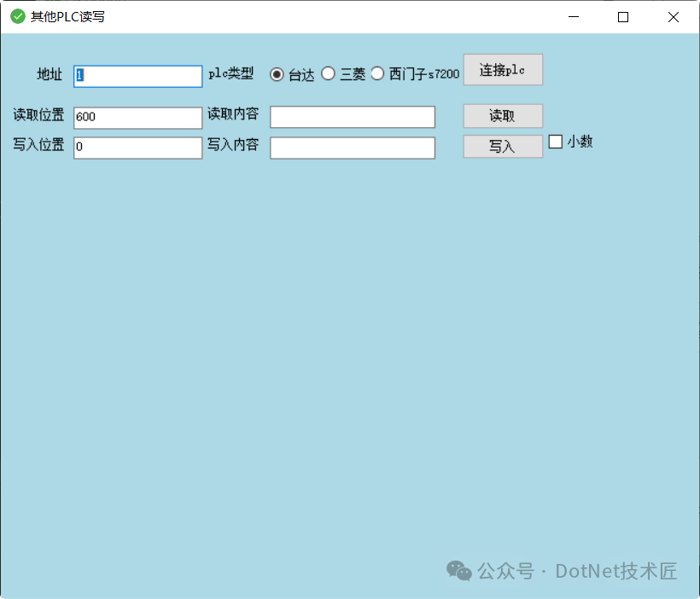Select the 三菱 PLC type radio button
This screenshot has height=599, width=700.
[328, 73]
